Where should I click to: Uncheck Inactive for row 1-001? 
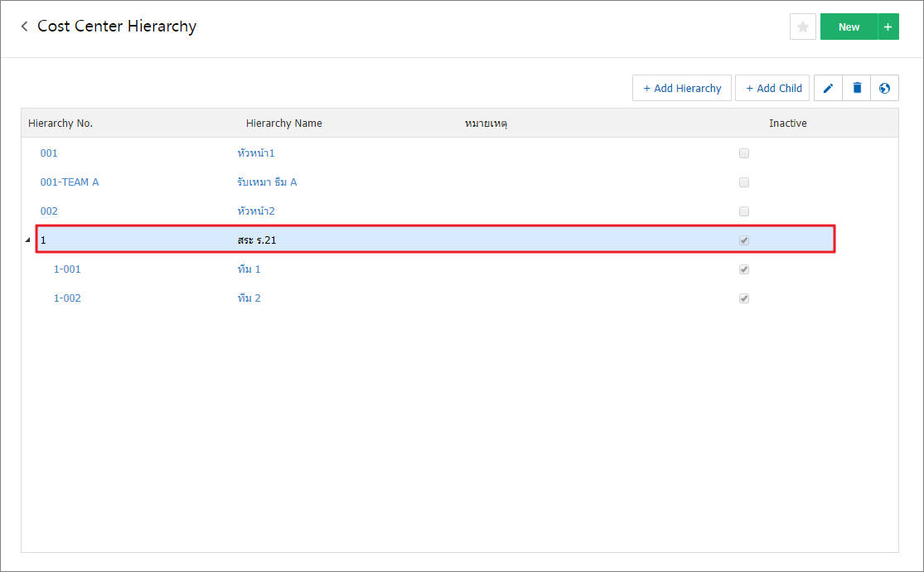(x=743, y=269)
